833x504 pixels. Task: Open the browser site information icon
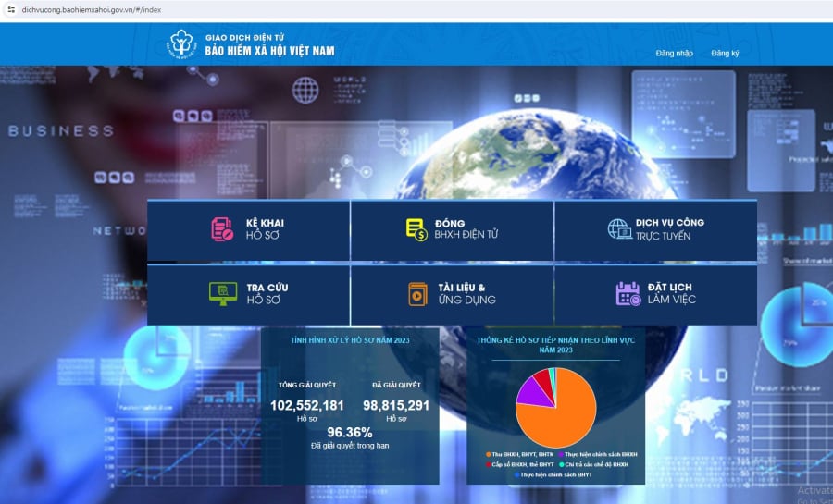10,9
